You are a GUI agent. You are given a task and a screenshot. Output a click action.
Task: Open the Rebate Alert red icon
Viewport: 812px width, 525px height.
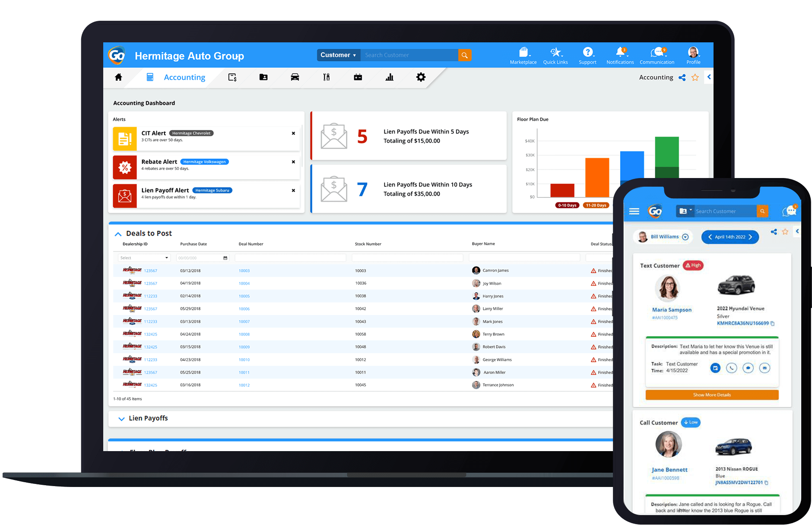coord(125,167)
